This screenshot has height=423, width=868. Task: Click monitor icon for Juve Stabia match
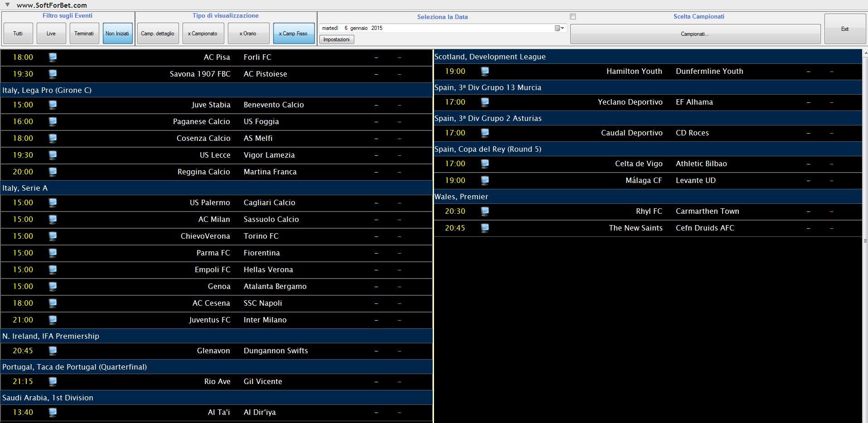pyautogui.click(x=53, y=105)
